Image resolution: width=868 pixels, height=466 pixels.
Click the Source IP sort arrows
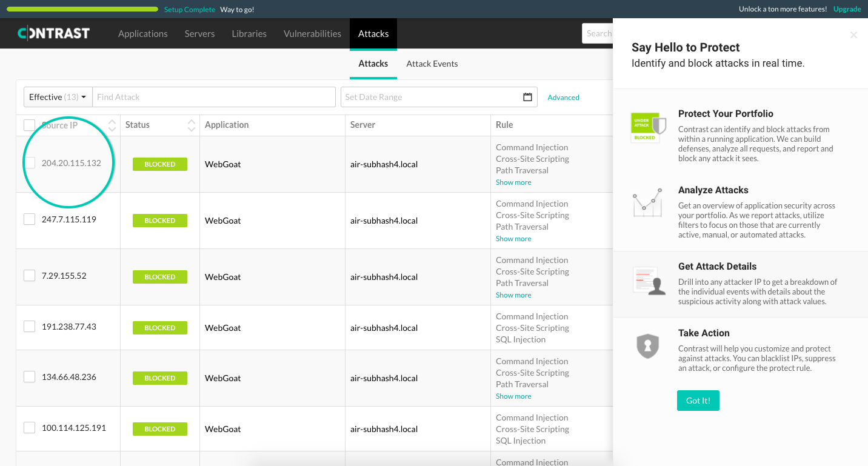click(x=112, y=125)
